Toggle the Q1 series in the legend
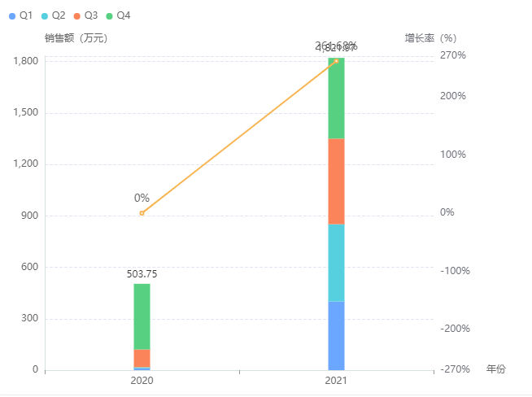This screenshot has width=532, height=397. 21,15
